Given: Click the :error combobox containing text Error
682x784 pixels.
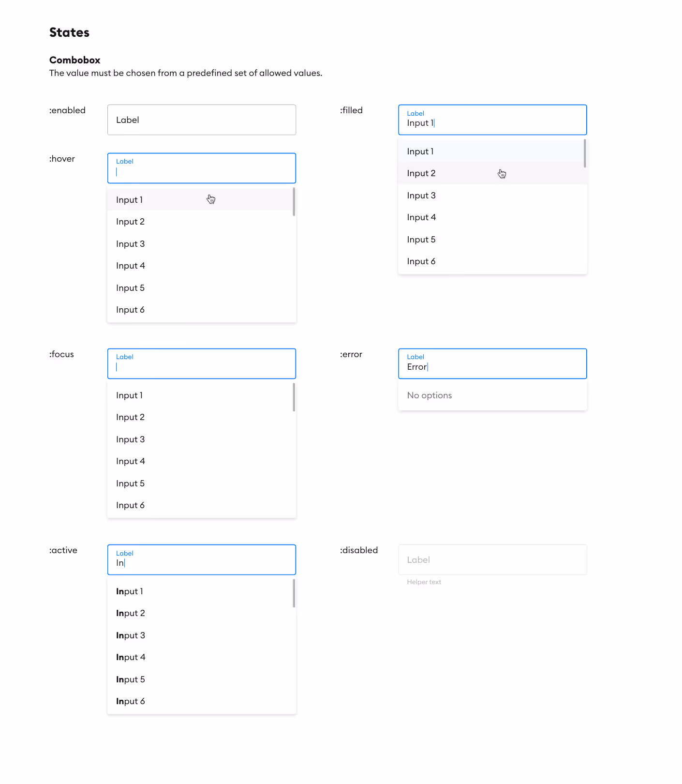Looking at the screenshot, I should coord(492,363).
